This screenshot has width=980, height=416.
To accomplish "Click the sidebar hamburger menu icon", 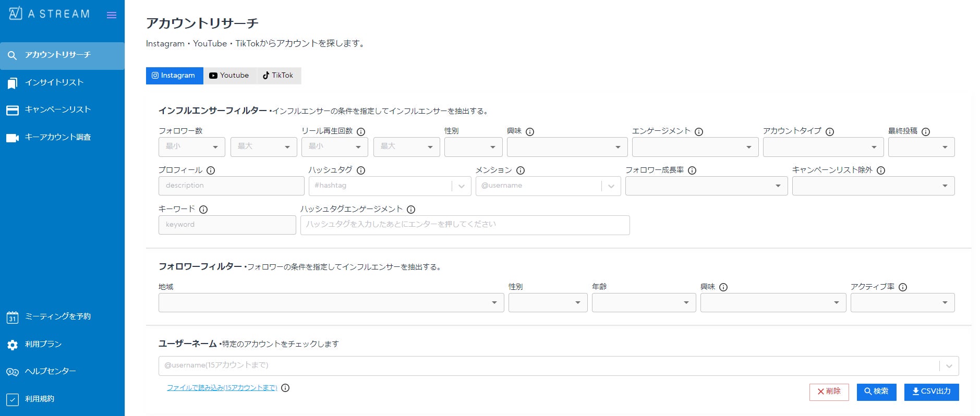I will pyautogui.click(x=111, y=15).
